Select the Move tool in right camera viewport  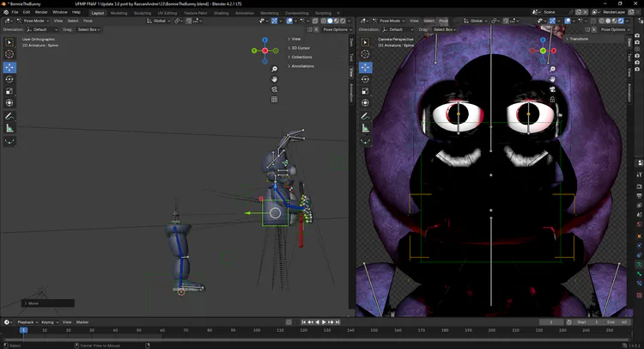point(365,67)
